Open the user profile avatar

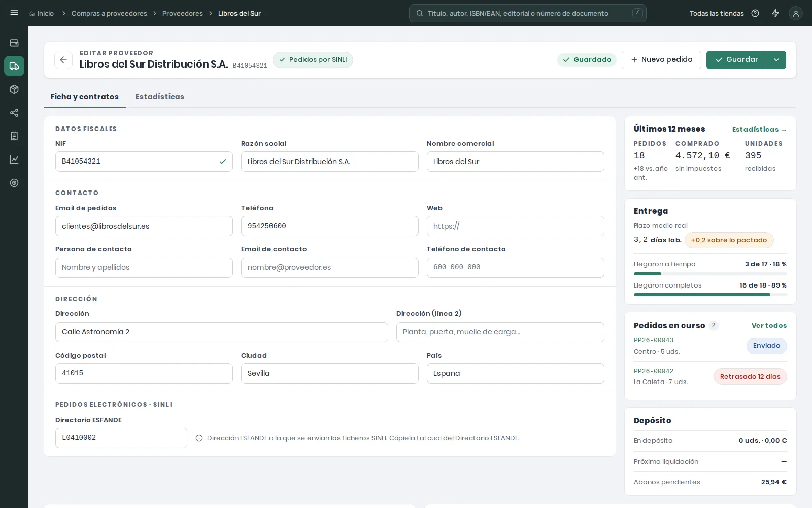[x=796, y=13]
